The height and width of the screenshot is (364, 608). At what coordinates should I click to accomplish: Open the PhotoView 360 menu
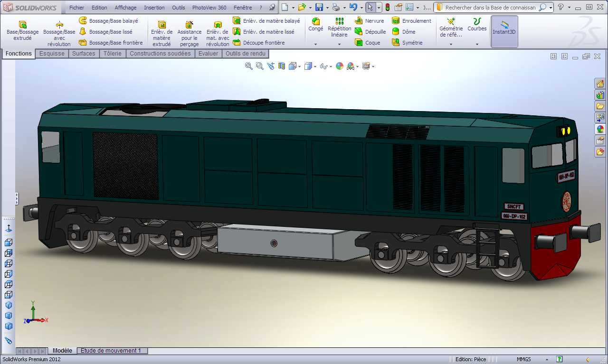(209, 8)
